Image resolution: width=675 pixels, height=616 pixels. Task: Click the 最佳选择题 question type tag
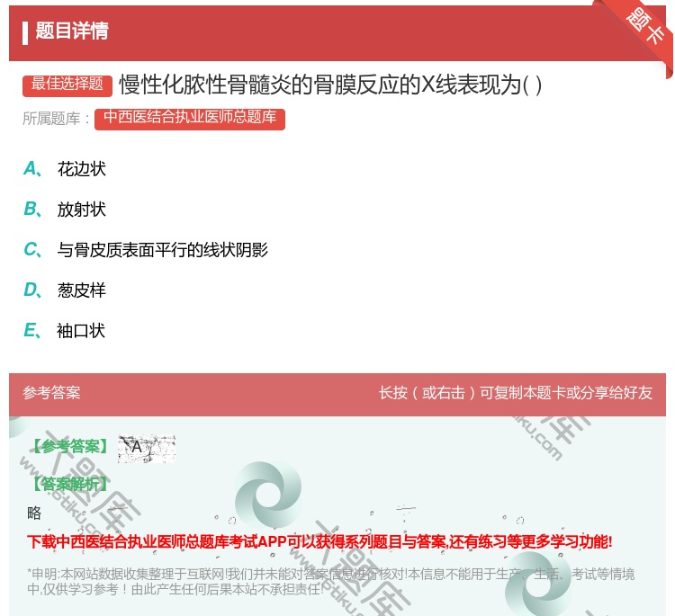pyautogui.click(x=67, y=85)
